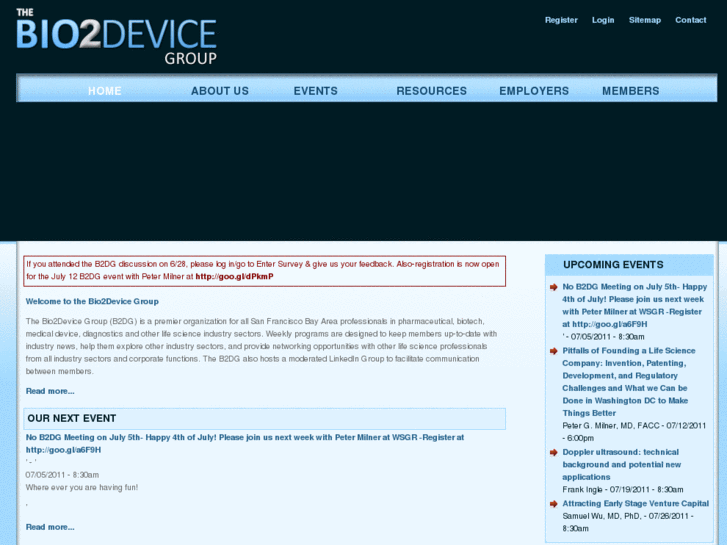Click the 'Peter G. Milner, MD, FACC' speaker line
Screen dimensions: 727x545
pos(634,432)
